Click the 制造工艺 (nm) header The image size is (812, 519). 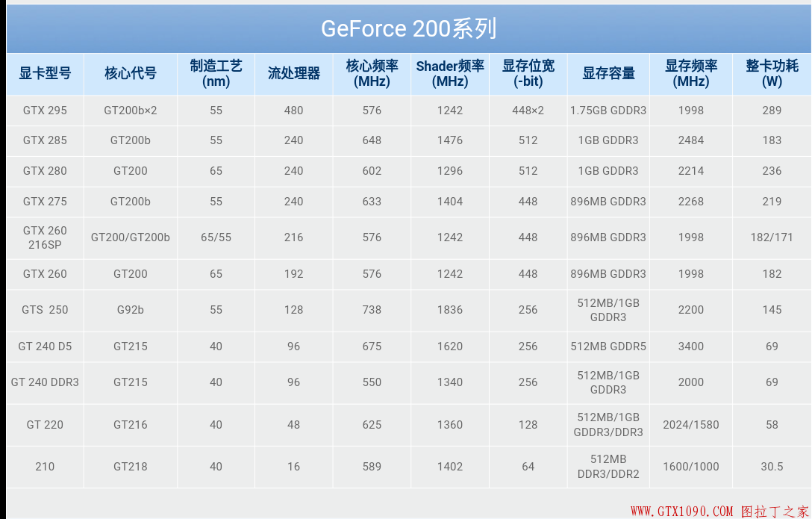tap(216, 73)
